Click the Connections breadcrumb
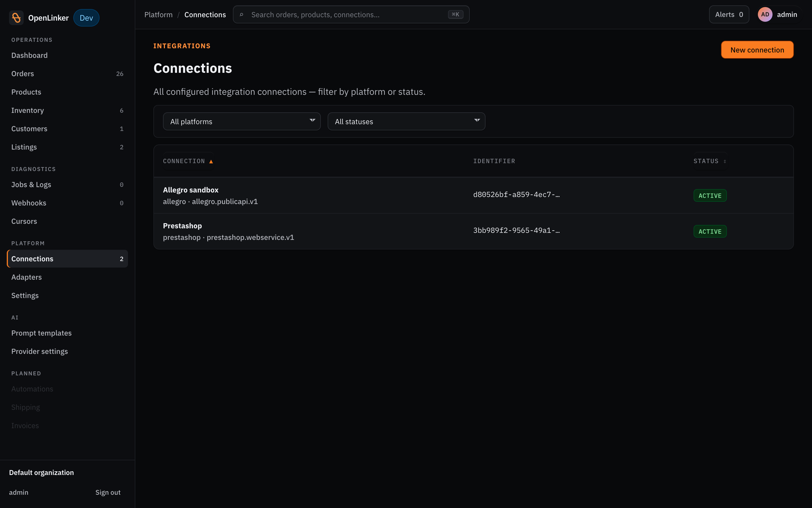Image resolution: width=812 pixels, height=508 pixels. click(x=205, y=15)
